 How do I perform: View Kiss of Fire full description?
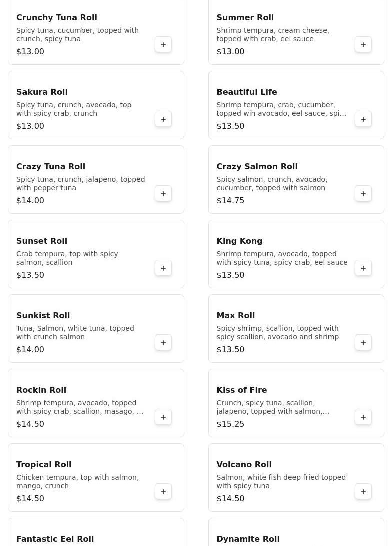[x=273, y=407]
